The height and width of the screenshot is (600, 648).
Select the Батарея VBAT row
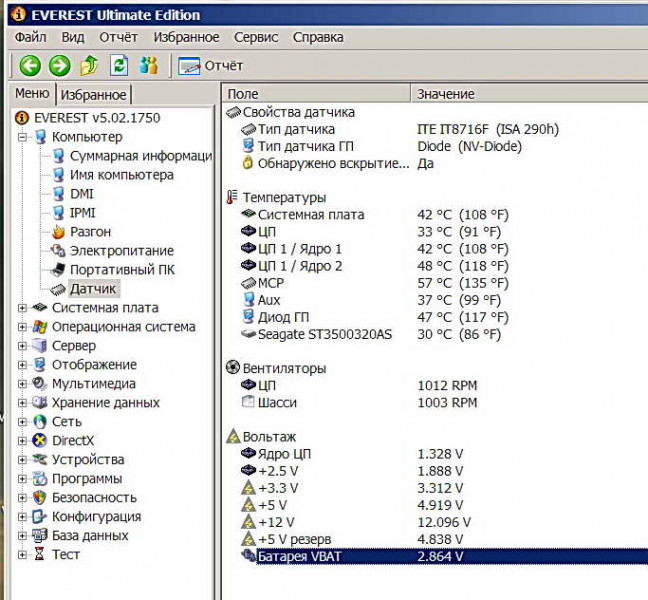click(299, 557)
